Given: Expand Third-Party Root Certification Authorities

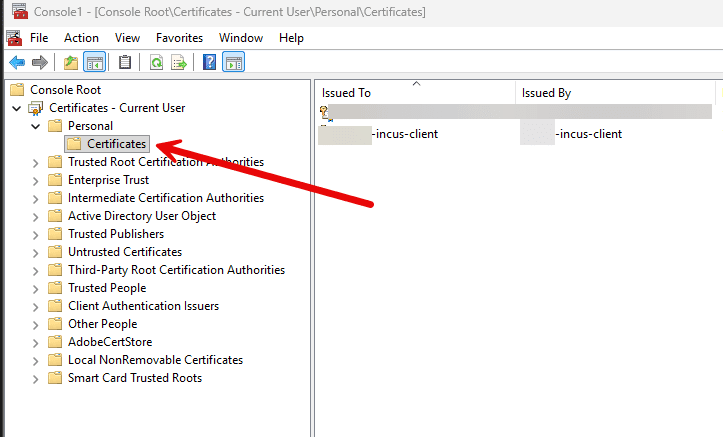Looking at the screenshot, I should coord(36,271).
